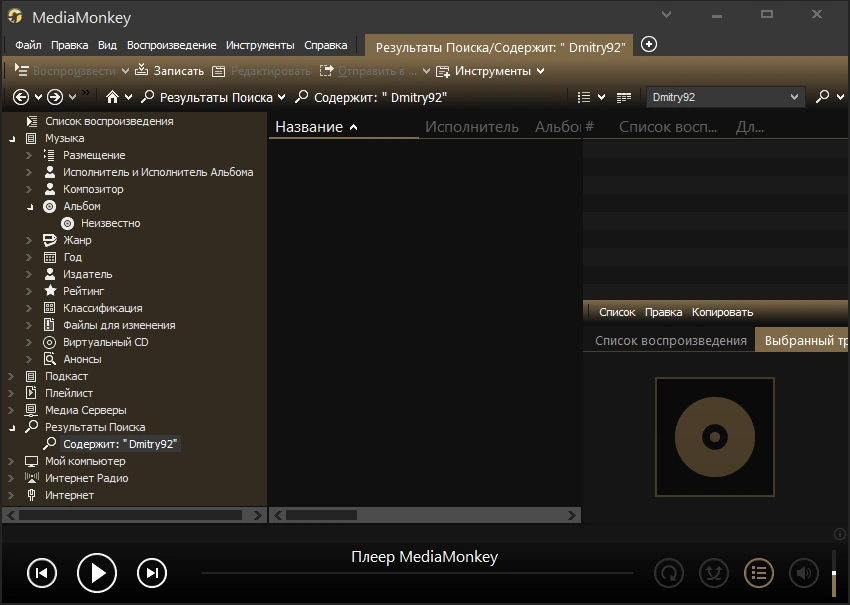
Task: Toggle the Now Playing list button
Action: (759, 573)
